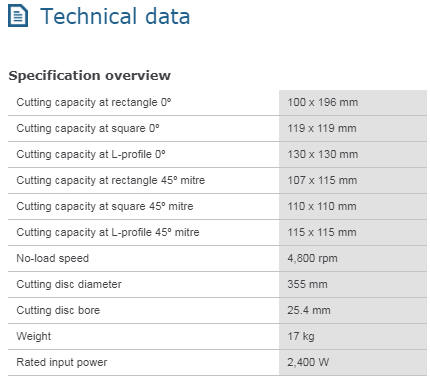The height and width of the screenshot is (376, 430).
Task: Select the 2,400 W rated power value
Action: click(308, 362)
